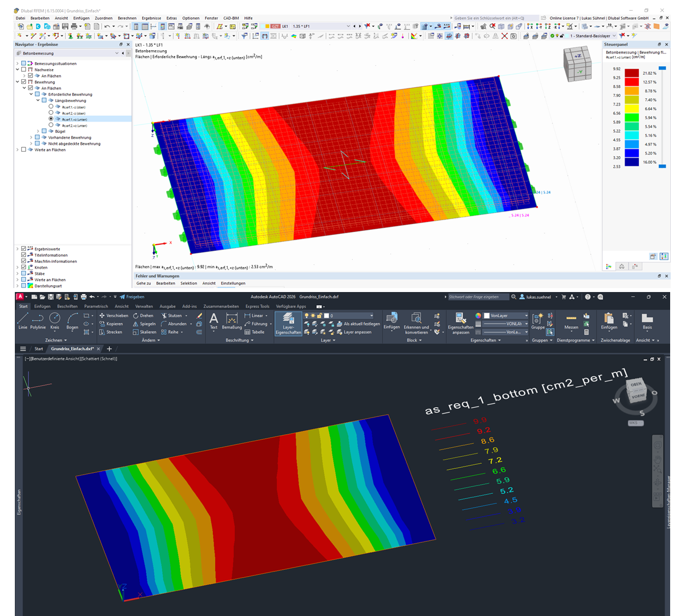Image resolution: width=685 pixels, height=616 pixels.
Task: Click the print icon in RFEM toolbar
Action: click(x=74, y=26)
